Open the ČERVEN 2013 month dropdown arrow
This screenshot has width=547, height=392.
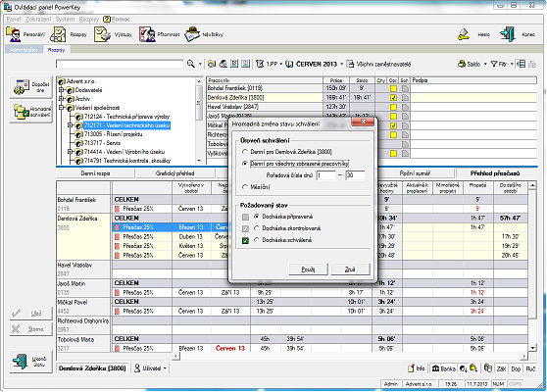pyautogui.click(x=341, y=64)
